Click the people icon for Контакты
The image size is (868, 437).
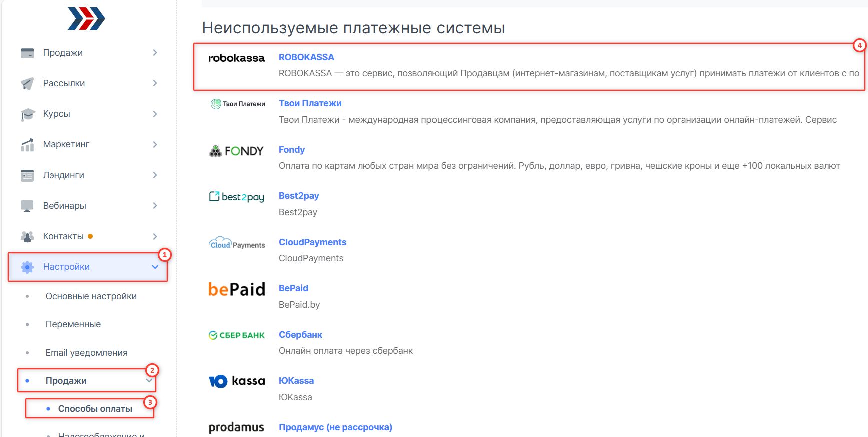[x=27, y=236]
